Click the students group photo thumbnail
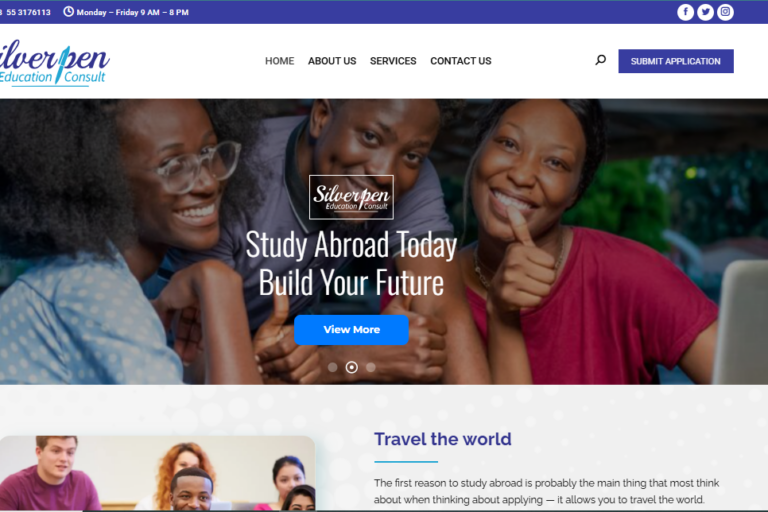768x512 pixels. click(x=157, y=473)
